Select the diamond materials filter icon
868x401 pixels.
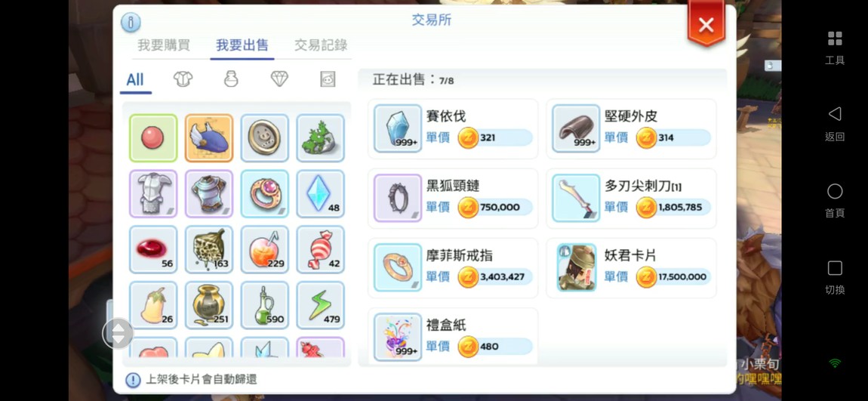279,79
